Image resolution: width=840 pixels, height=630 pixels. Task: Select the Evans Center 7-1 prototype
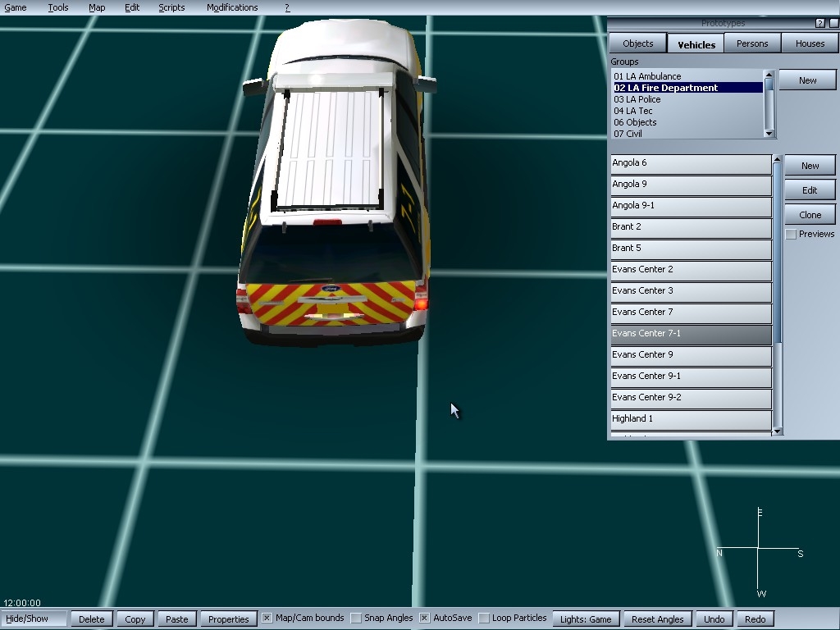click(x=691, y=335)
